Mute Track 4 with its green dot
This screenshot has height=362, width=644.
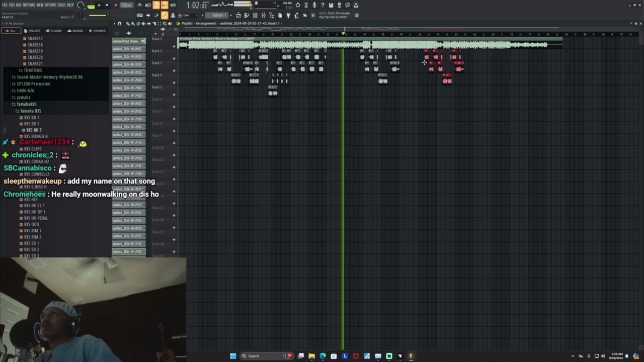174,83
